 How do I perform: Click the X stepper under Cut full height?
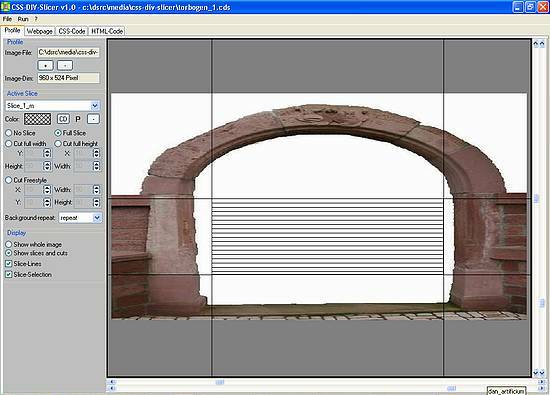pos(96,153)
